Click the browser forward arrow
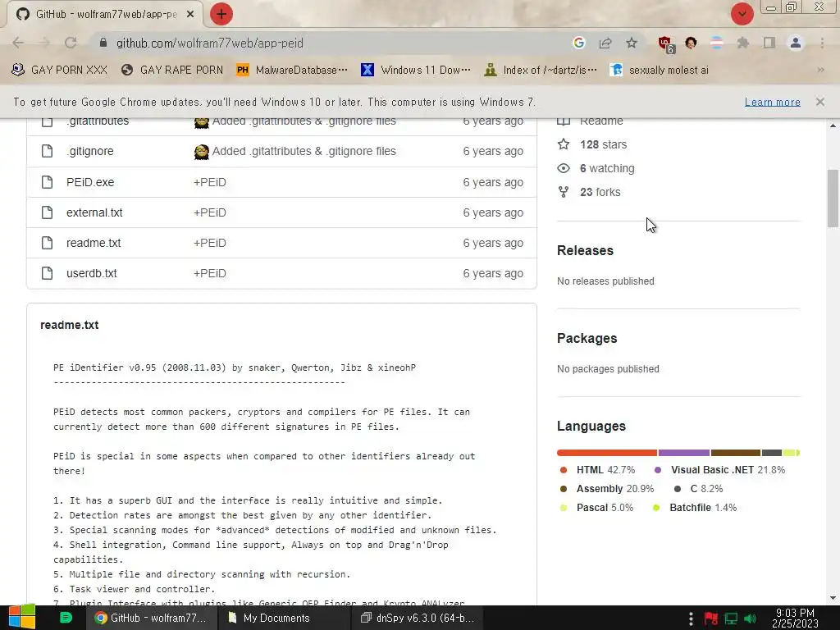The width and height of the screenshot is (840, 630). click(44, 43)
